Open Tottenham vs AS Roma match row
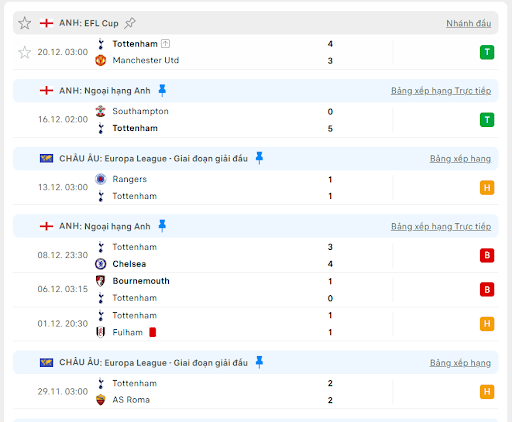Screen dimensions: 512x422 [x=256, y=391]
